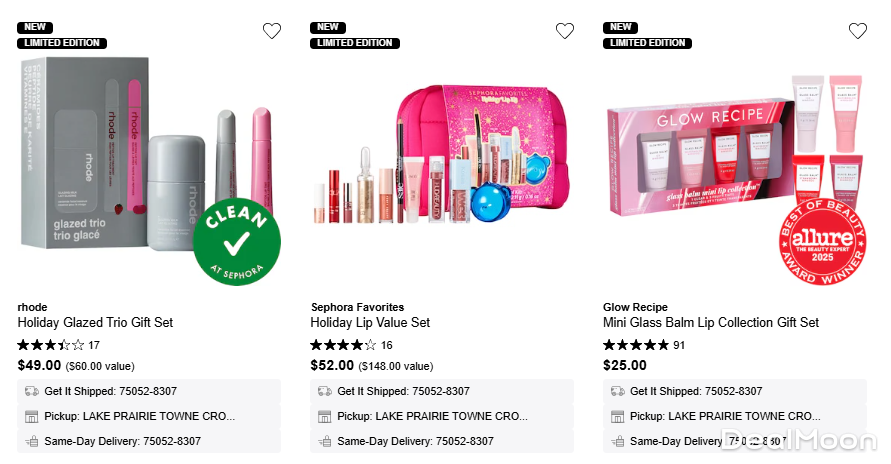Click truck icon under rhode gift set
Image resolution: width=891 pixels, height=464 pixels.
pyautogui.click(x=32, y=391)
